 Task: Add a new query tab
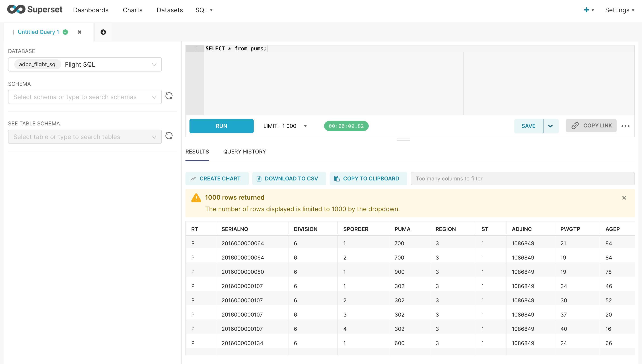pos(103,32)
